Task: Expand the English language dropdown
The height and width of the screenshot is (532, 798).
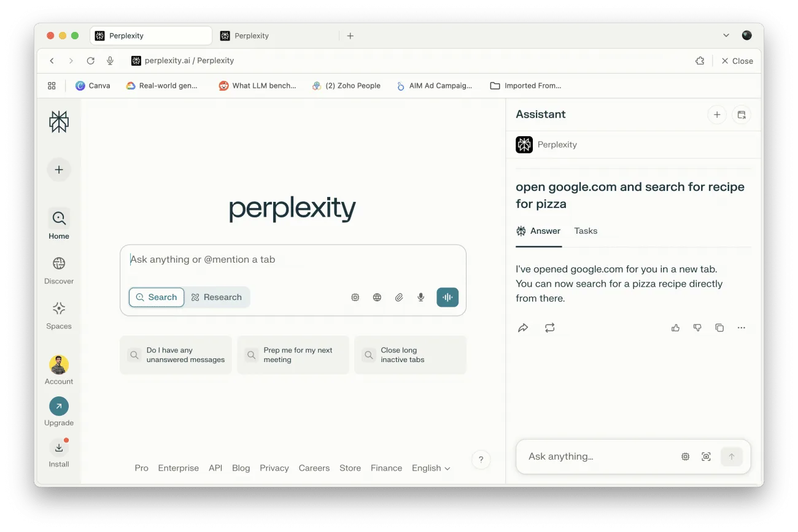Action: coord(431,468)
